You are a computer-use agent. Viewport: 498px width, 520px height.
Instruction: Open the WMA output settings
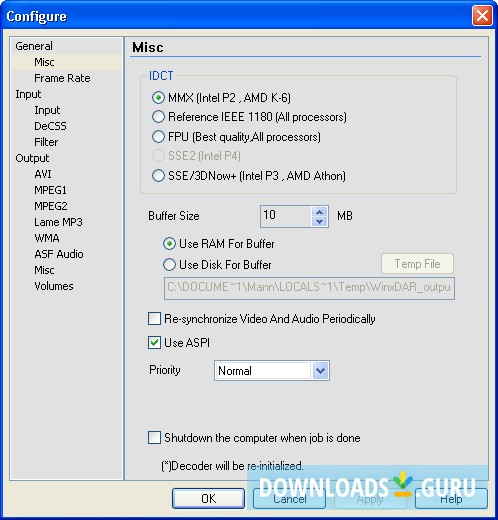pos(47,238)
